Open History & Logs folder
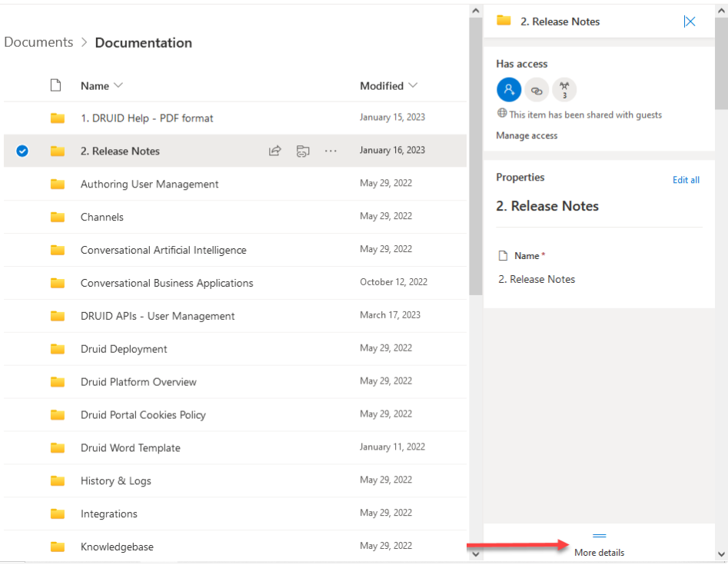Screen dimensions: 728x565 click(x=115, y=481)
